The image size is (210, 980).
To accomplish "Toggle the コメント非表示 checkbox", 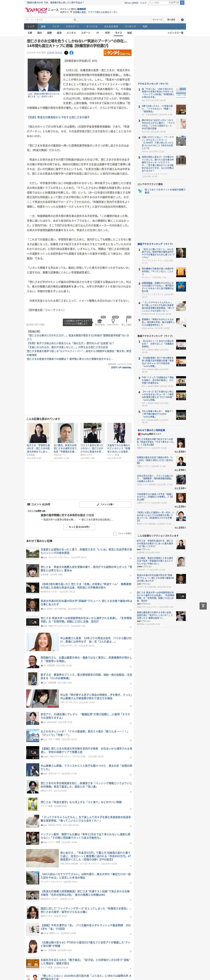I will click(x=115, y=533).
